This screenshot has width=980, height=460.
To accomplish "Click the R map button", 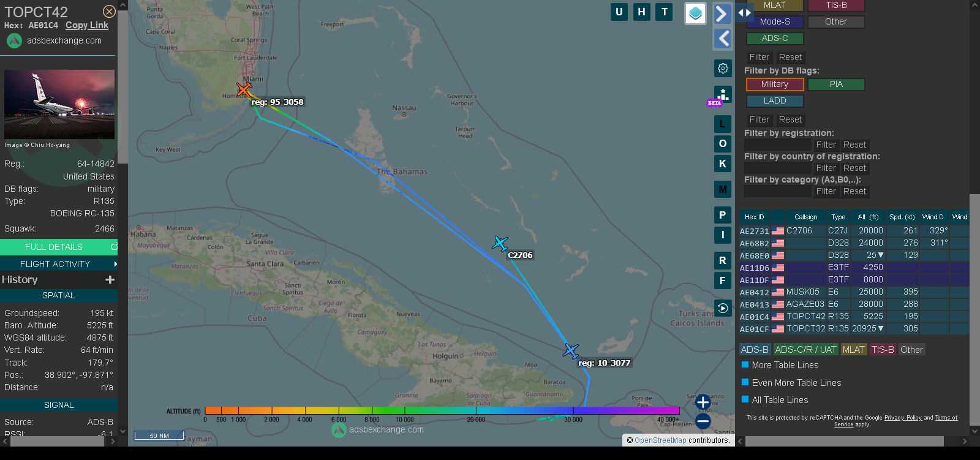I will [723, 260].
